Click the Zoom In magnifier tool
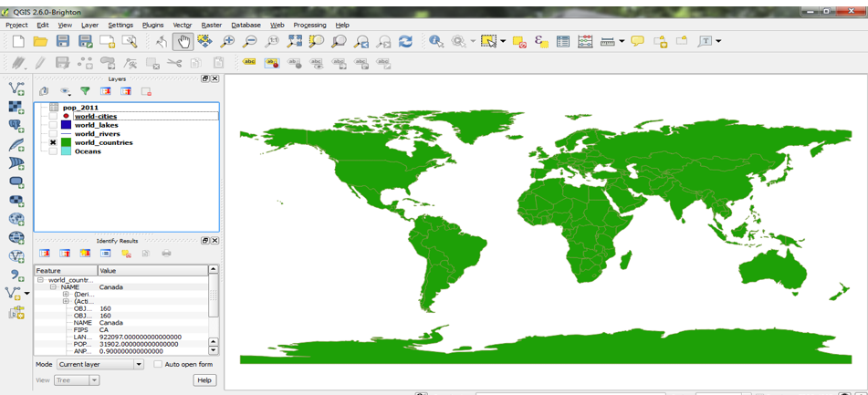The height and width of the screenshot is (395, 868). tap(227, 42)
